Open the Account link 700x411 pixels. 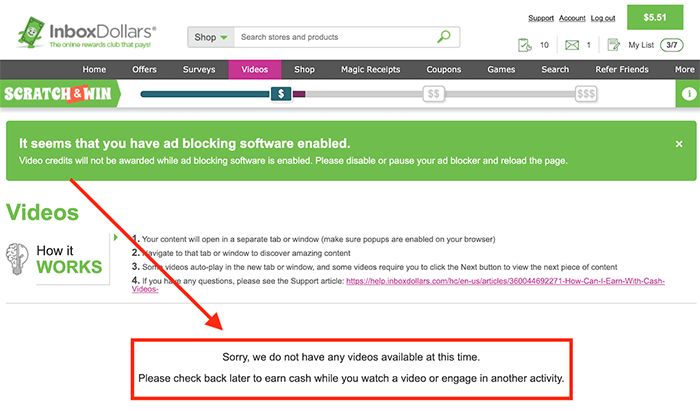(x=572, y=18)
